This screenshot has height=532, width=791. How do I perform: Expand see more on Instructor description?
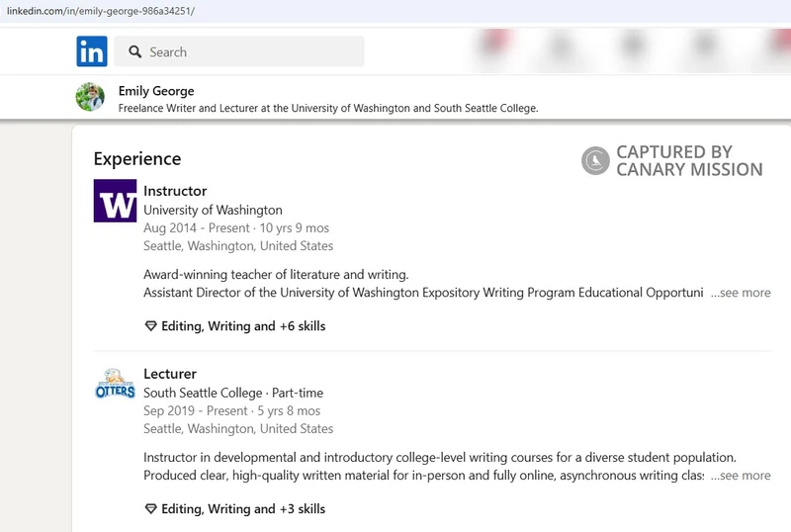pos(741,293)
